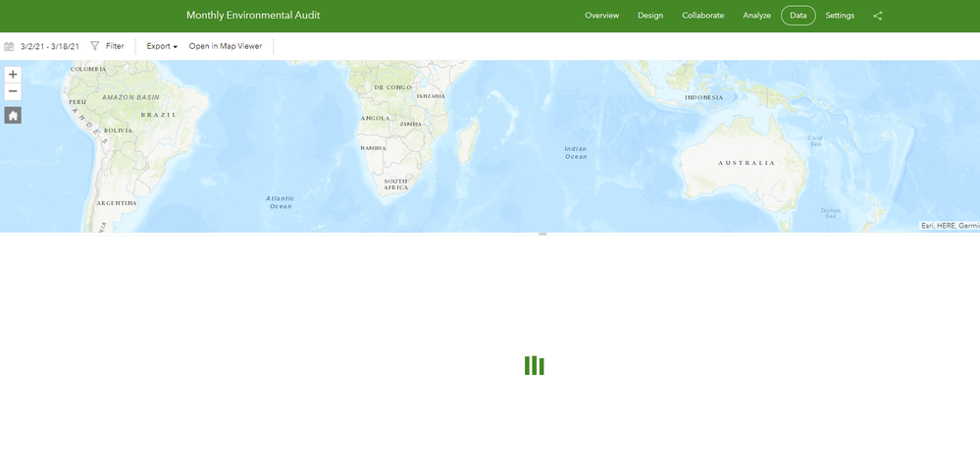The image size is (980, 475).
Task: Click the Atlantic Ocean map label
Action: [280, 202]
